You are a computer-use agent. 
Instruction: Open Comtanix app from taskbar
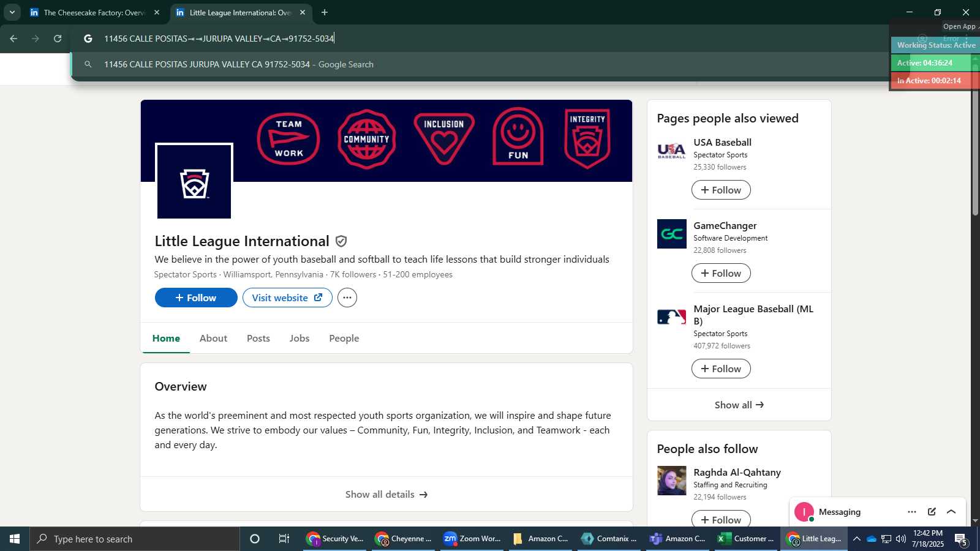click(610, 539)
